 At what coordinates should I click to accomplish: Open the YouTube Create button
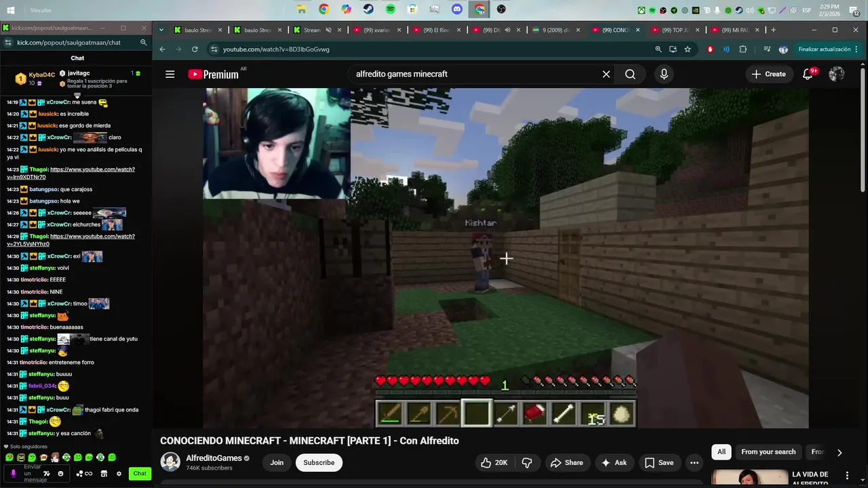[x=768, y=75]
